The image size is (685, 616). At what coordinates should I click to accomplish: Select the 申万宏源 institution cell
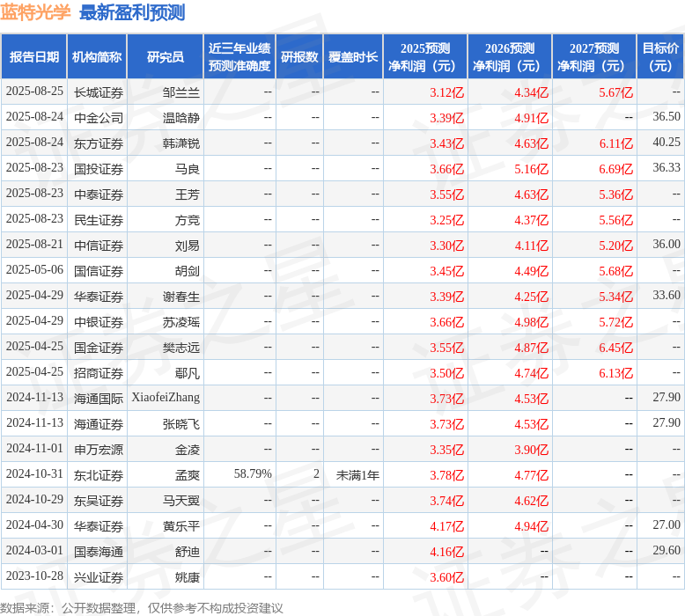coord(99,450)
